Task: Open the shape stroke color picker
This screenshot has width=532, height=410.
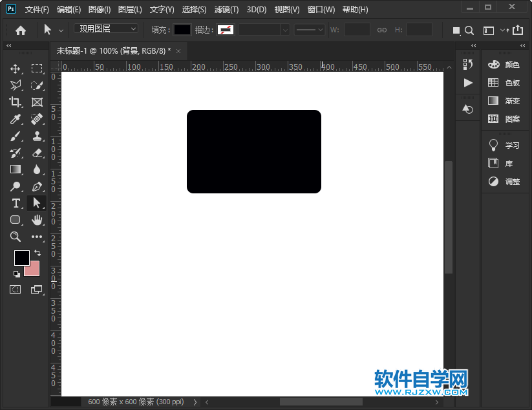Action: pos(226,30)
